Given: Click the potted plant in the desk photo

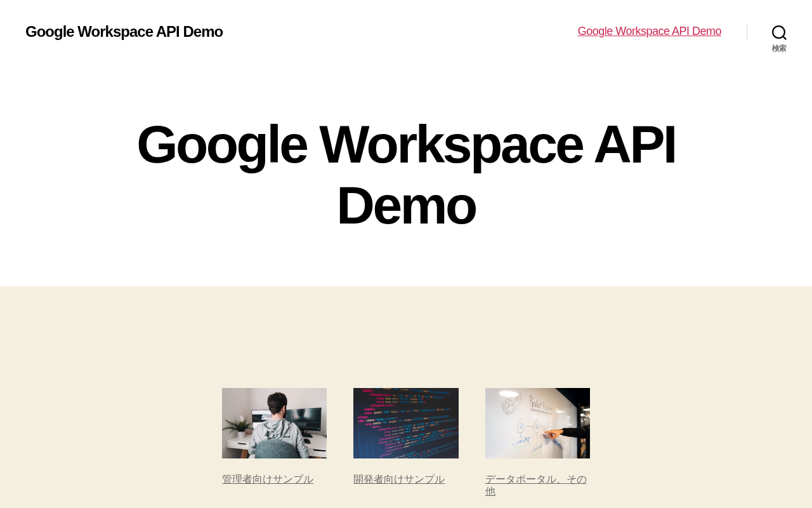Looking at the screenshot, I should (x=239, y=427).
